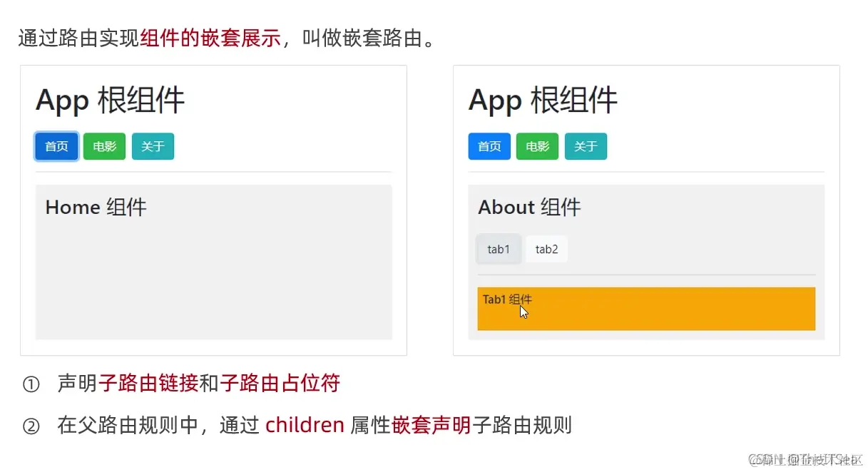Switch to the tab2 tab
Viewport: 868px width, 472px height.
pyautogui.click(x=546, y=249)
